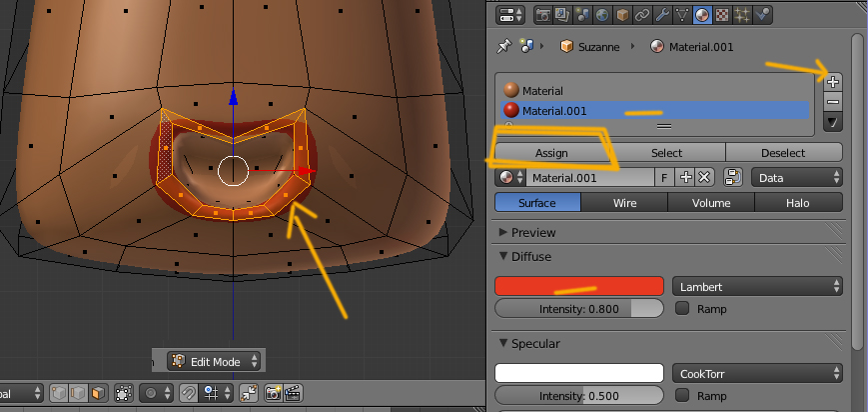Screen dimensions: 868x412
Task: Open the Material properties sphere tab
Action: pyautogui.click(x=702, y=14)
